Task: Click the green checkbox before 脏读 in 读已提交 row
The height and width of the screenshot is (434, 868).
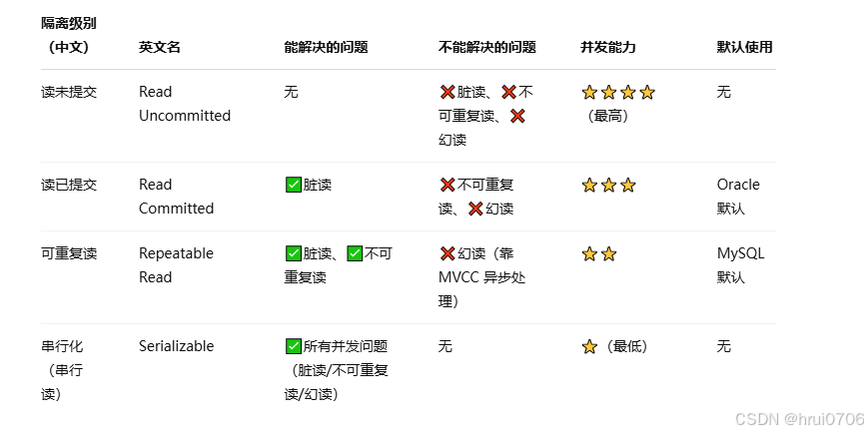Action: click(294, 185)
